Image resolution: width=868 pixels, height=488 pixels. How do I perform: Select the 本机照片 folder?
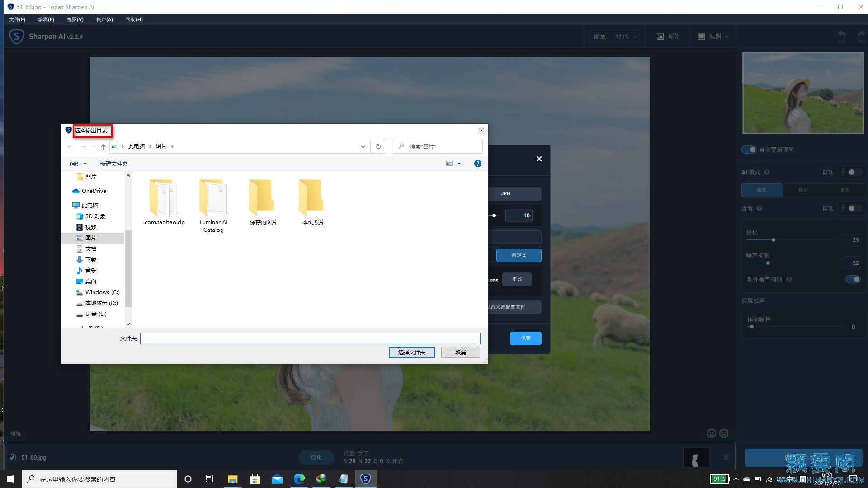click(313, 202)
